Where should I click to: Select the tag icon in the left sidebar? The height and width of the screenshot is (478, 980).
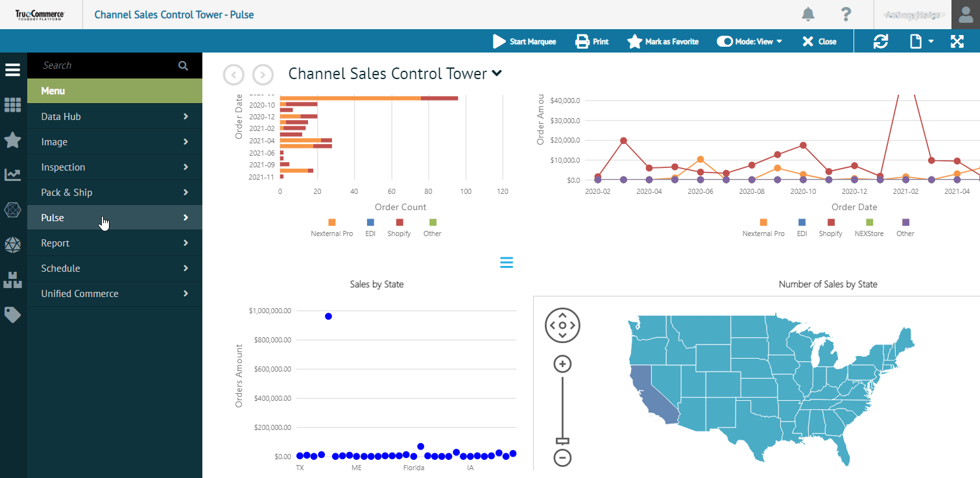(12, 315)
